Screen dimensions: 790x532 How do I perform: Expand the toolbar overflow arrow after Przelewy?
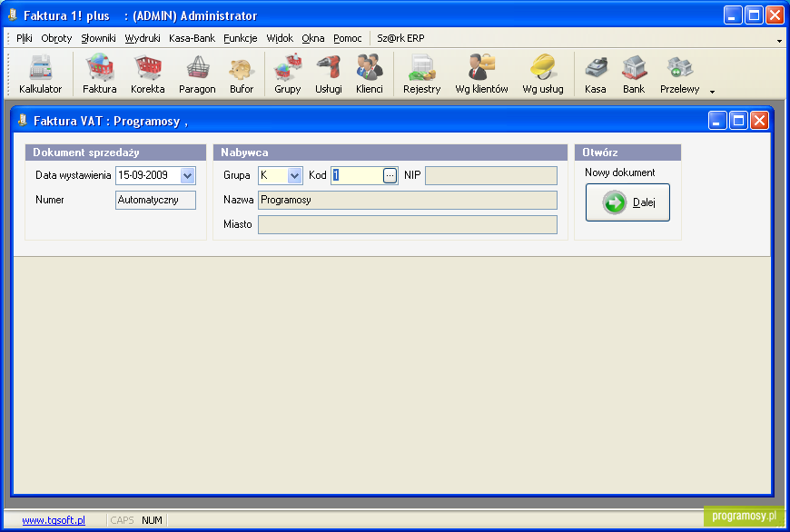(712, 92)
